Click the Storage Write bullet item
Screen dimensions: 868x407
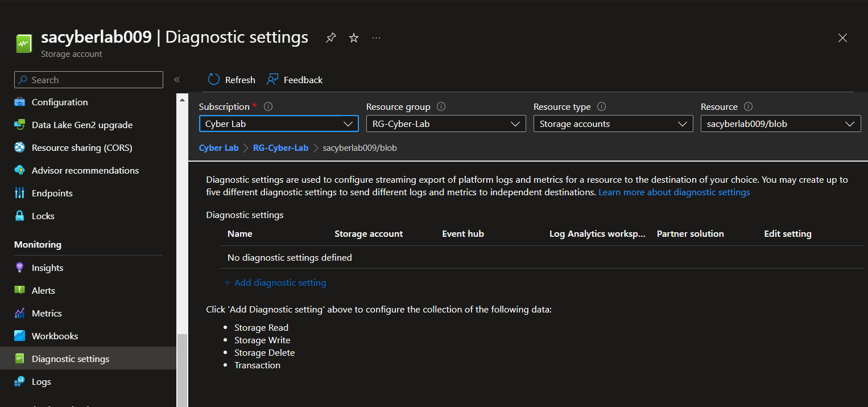(x=262, y=340)
